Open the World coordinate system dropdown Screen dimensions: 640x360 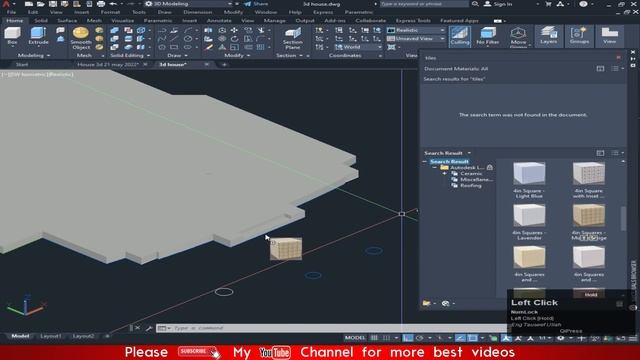358,47
